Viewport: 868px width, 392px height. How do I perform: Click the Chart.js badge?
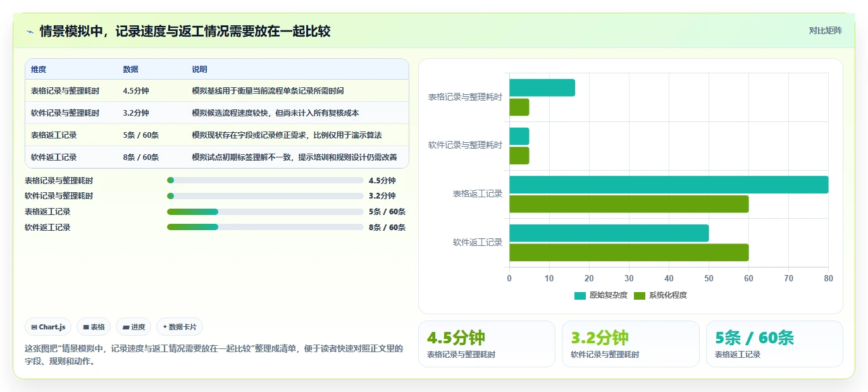click(49, 327)
